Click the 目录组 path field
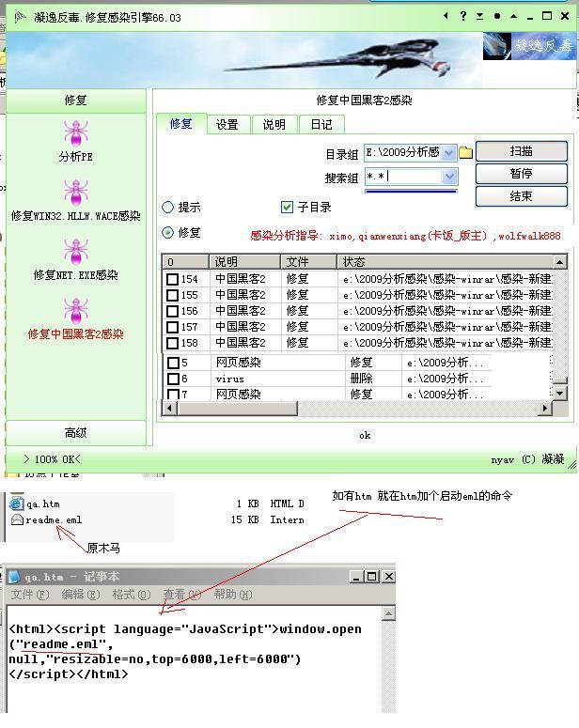The height and width of the screenshot is (728, 579). pos(403,153)
